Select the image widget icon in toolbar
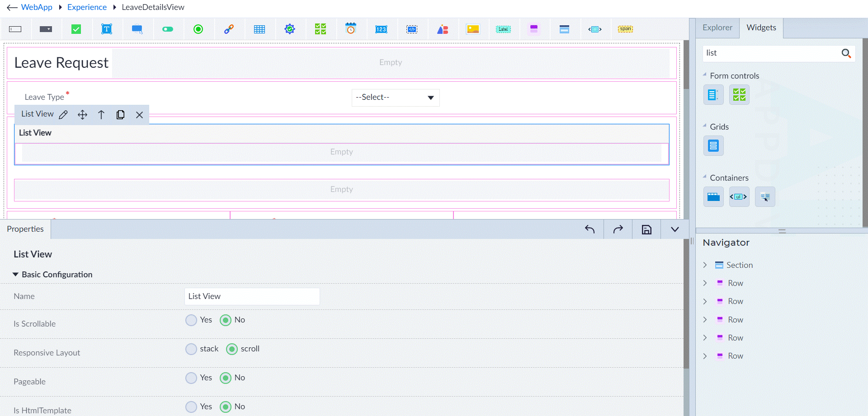Screen dimensions: 868x416 point(473,29)
